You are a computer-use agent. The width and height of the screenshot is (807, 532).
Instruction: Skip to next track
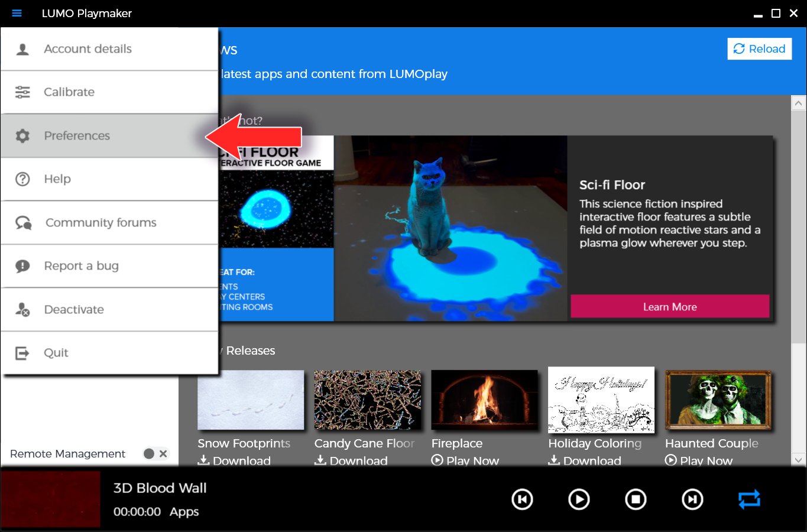(x=692, y=499)
